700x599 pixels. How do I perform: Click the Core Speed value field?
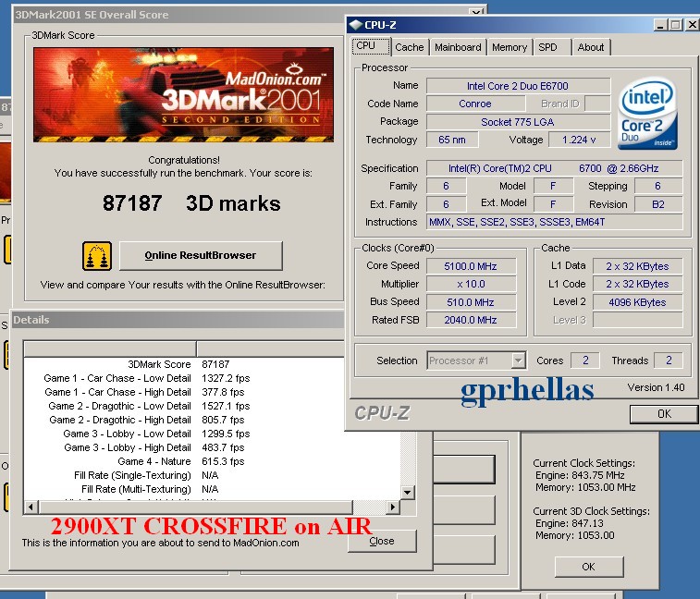coord(471,266)
